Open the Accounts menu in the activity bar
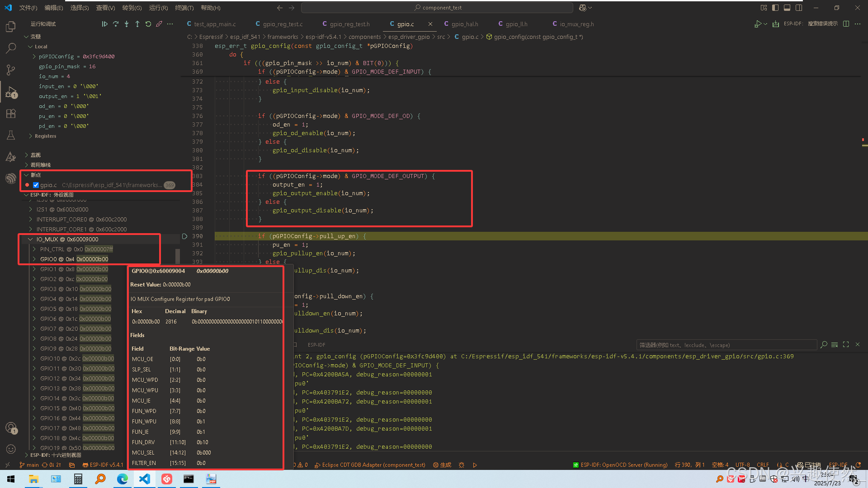Screen dimensions: 868x488 pyautogui.click(x=11, y=427)
